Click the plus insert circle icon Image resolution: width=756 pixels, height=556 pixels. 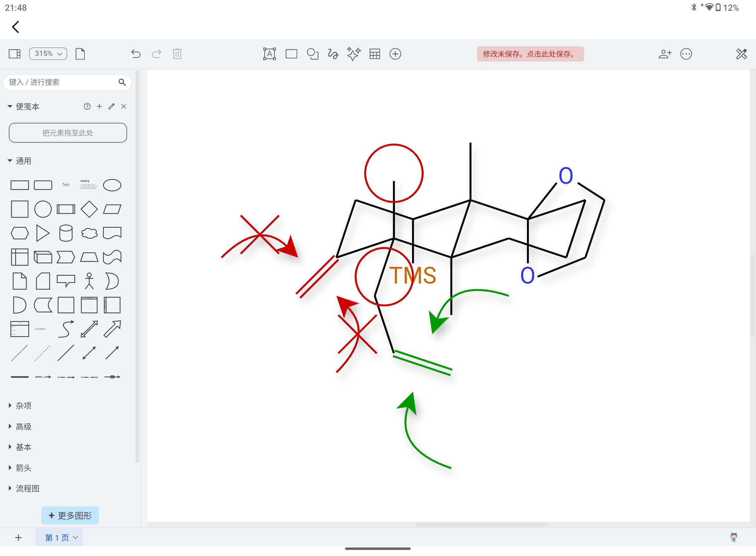pyautogui.click(x=395, y=54)
